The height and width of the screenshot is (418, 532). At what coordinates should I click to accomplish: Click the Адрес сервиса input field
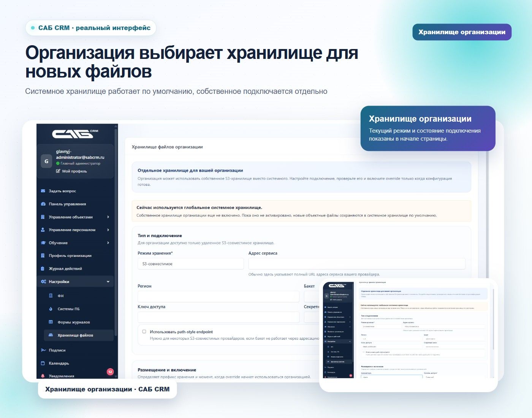click(x=357, y=264)
